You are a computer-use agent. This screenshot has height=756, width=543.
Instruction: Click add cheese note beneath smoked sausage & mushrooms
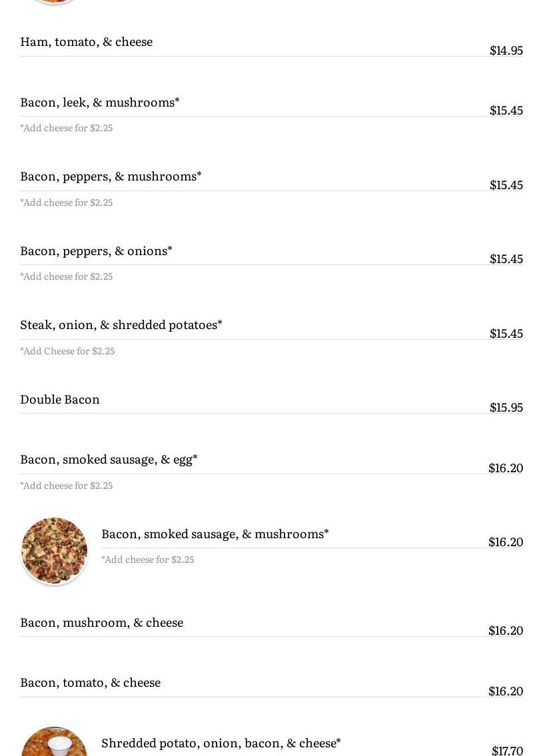click(148, 560)
